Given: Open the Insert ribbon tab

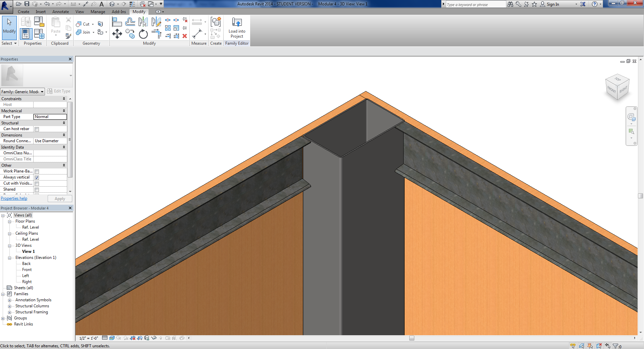Looking at the screenshot, I should (x=40, y=11).
